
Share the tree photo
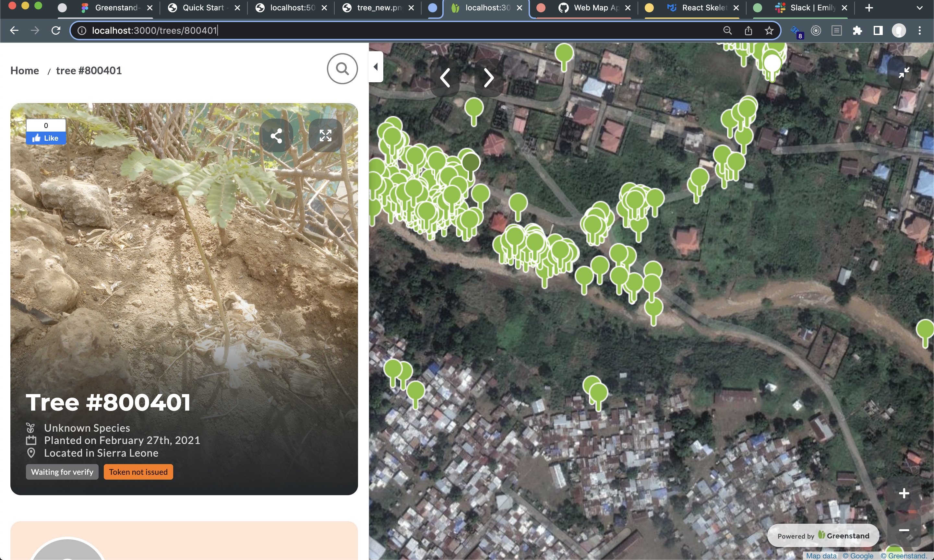(276, 135)
